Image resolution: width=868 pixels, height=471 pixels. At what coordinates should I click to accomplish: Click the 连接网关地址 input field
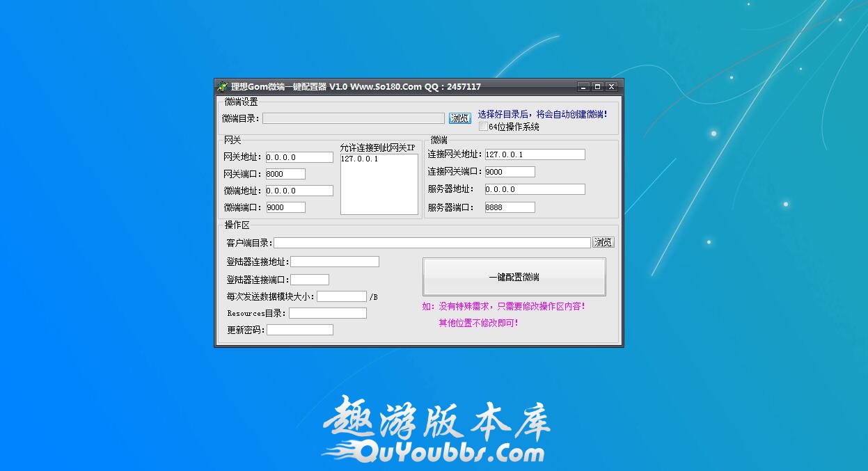tap(535, 154)
